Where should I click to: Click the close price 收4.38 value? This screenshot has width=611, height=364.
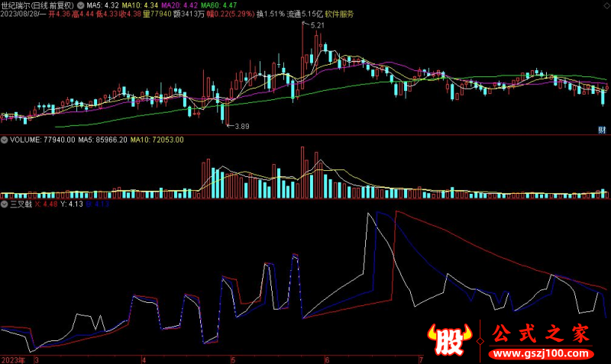pyautogui.click(x=130, y=14)
